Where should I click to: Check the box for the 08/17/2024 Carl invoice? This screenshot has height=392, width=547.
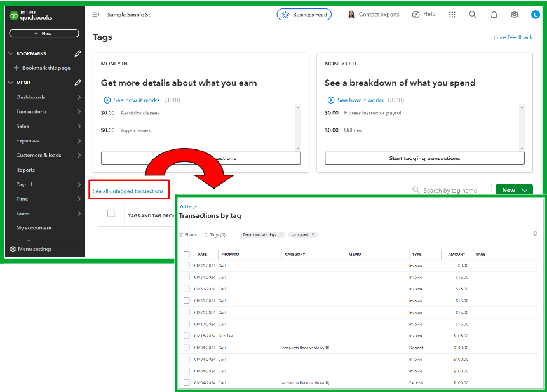[187, 324]
